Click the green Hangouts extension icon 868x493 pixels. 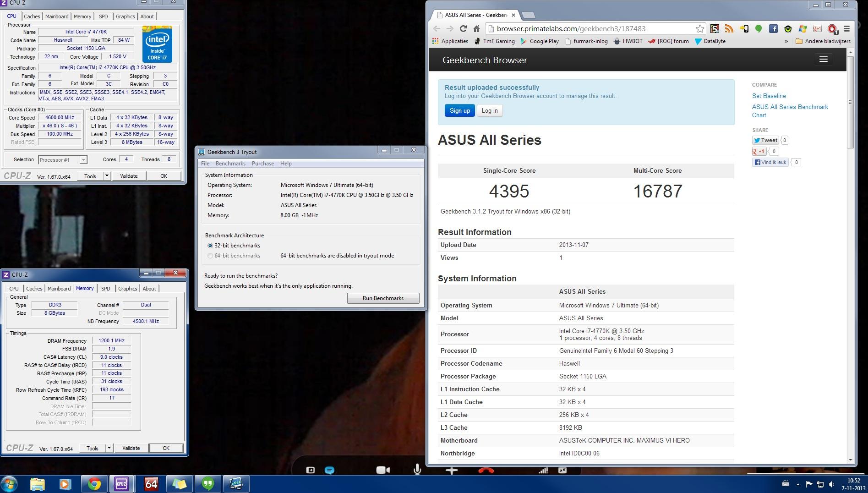tap(759, 28)
